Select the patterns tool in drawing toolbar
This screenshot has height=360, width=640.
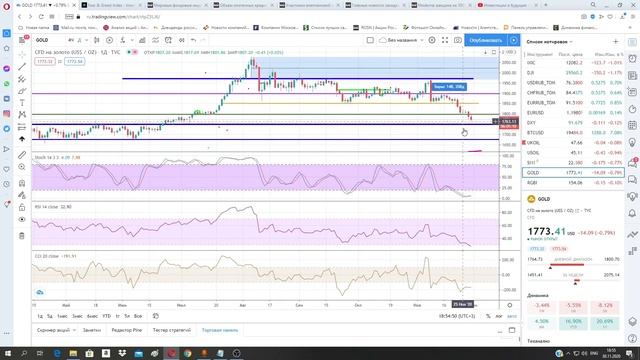click(22, 115)
